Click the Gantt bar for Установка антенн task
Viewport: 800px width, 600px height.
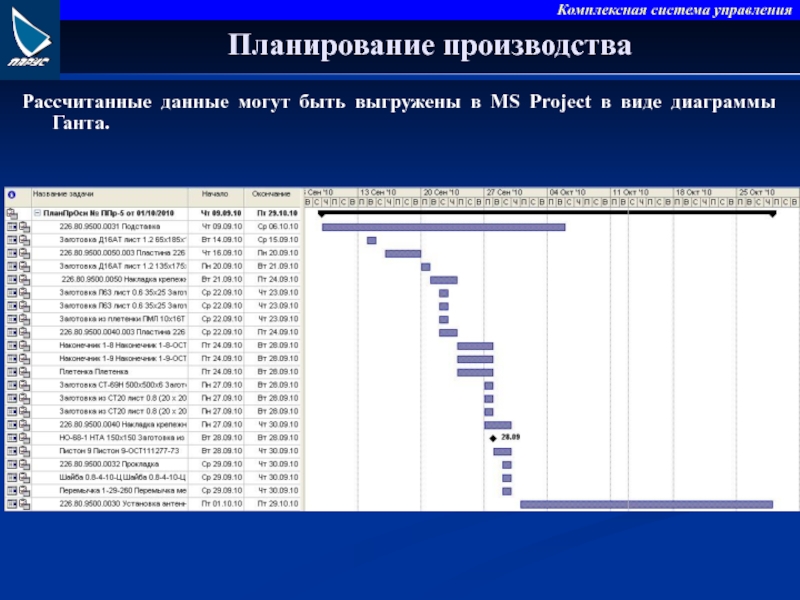(646, 505)
